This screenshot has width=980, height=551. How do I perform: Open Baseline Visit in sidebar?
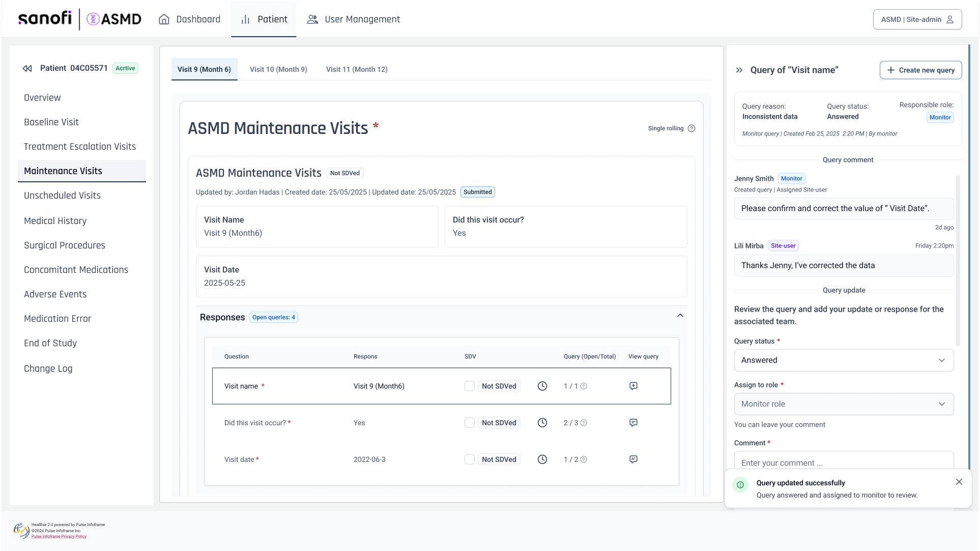point(51,122)
